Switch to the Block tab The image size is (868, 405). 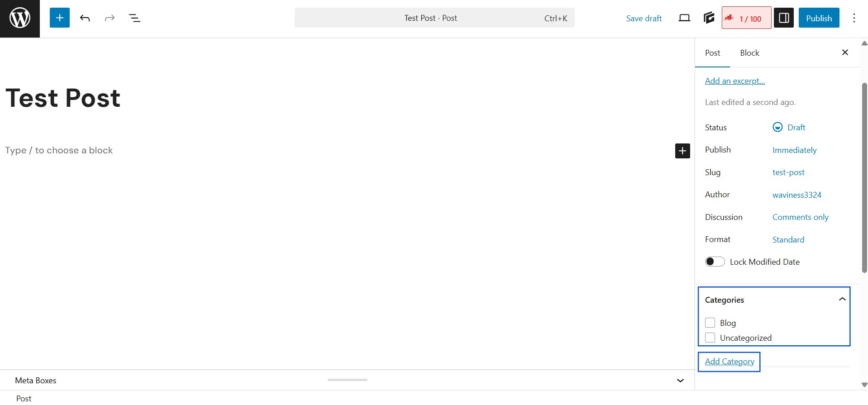click(x=749, y=53)
